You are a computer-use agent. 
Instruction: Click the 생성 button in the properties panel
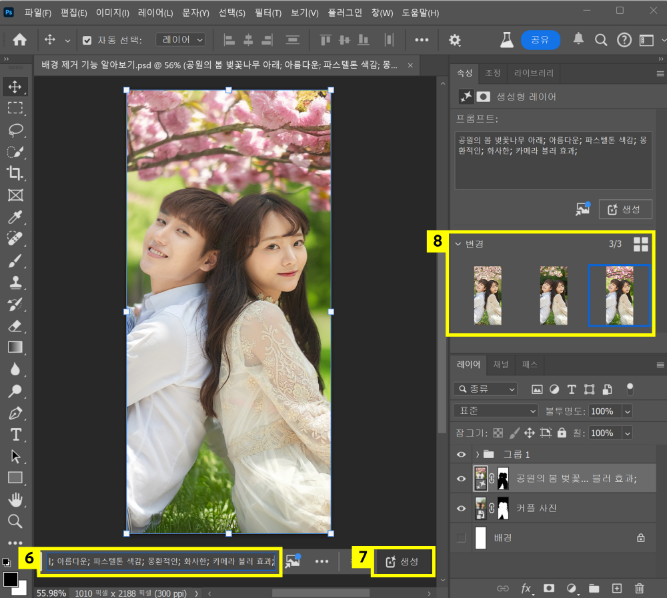(x=625, y=208)
